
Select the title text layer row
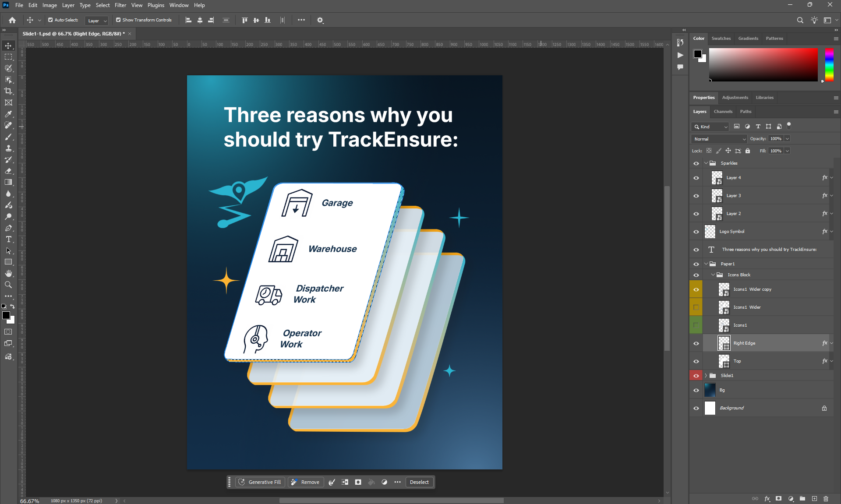[762, 250]
